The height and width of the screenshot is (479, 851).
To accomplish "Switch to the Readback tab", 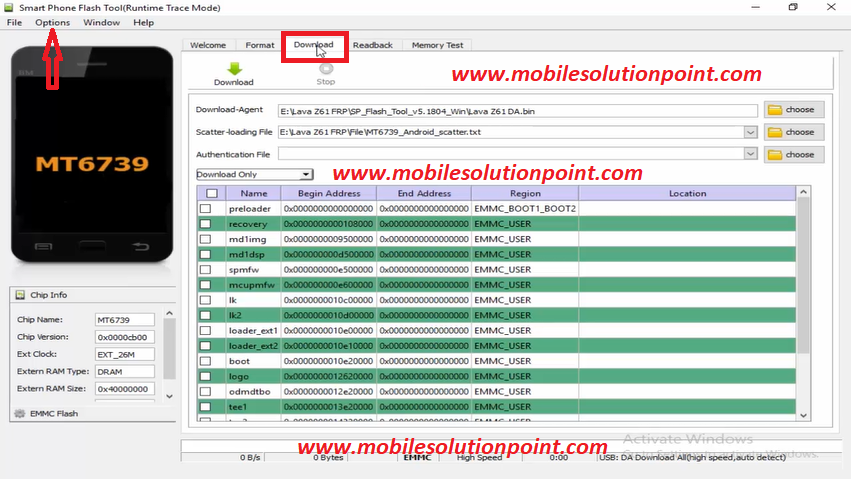I will pos(373,45).
